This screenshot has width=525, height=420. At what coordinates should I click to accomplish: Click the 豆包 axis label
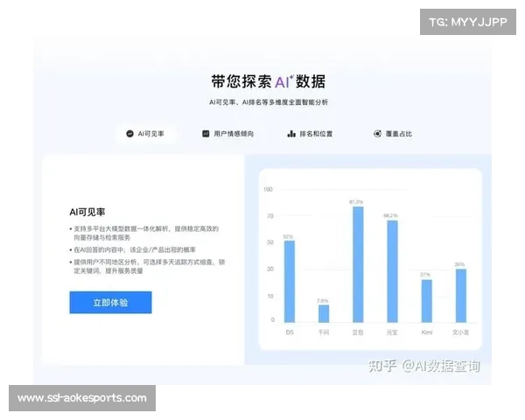pos(358,332)
